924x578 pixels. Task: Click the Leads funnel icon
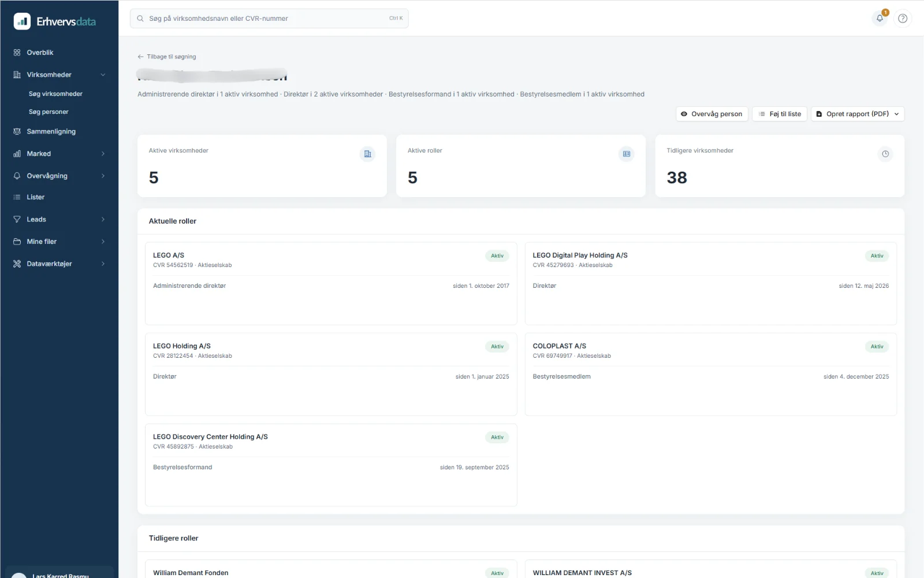pos(17,220)
